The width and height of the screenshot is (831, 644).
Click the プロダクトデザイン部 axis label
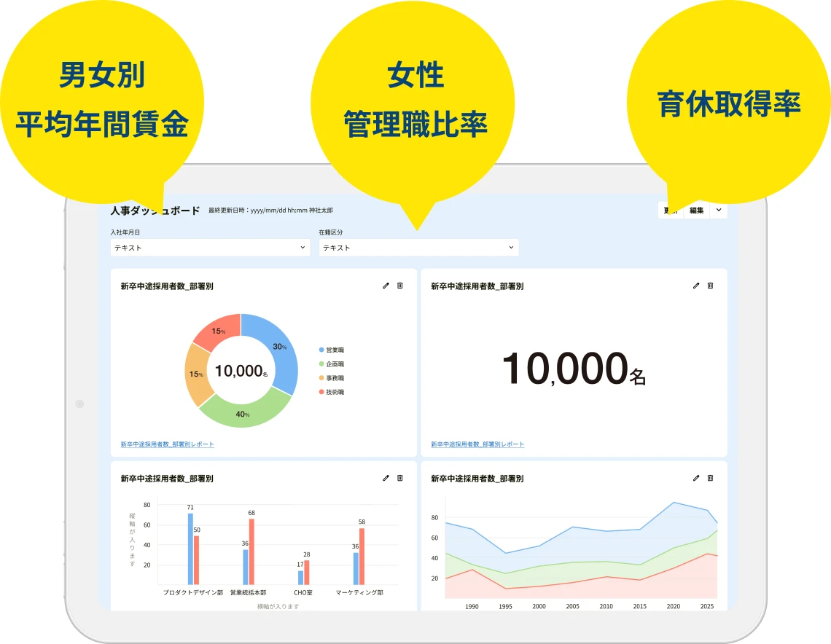coord(193,592)
